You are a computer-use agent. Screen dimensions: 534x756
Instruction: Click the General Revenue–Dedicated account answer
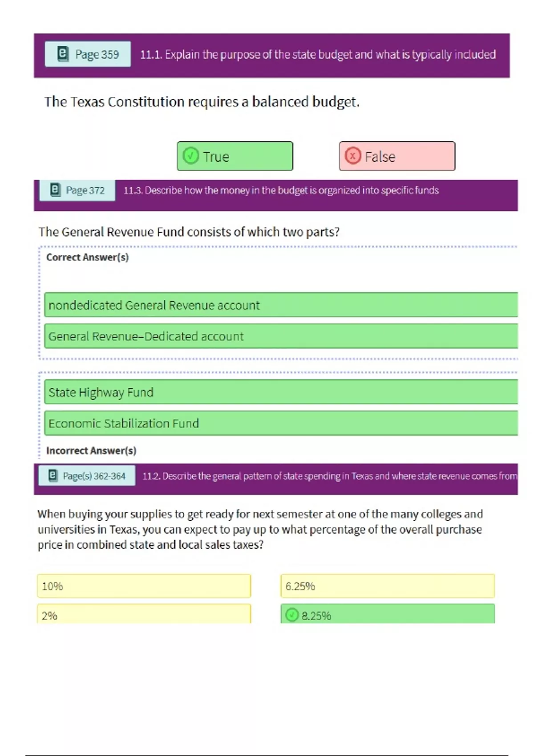(280, 336)
